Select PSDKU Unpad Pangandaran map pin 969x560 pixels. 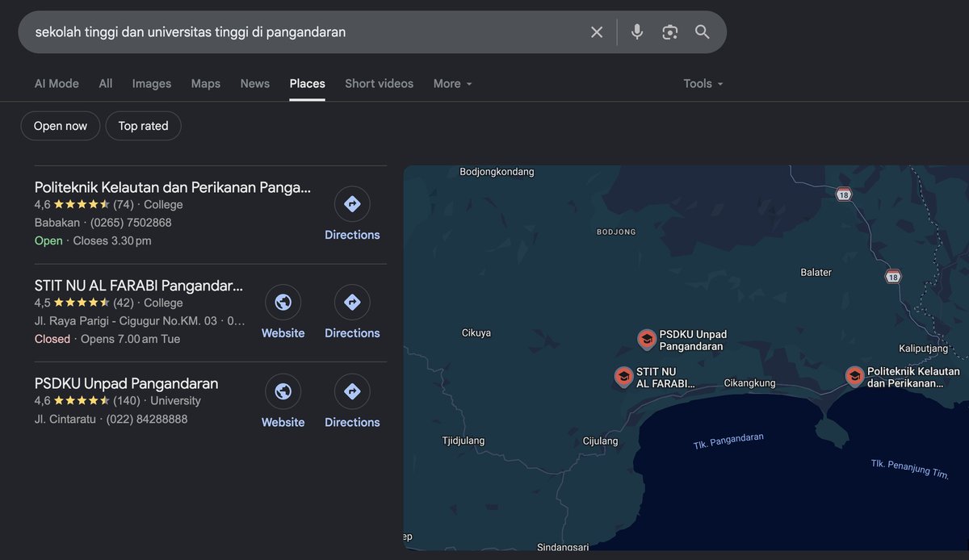646,339
